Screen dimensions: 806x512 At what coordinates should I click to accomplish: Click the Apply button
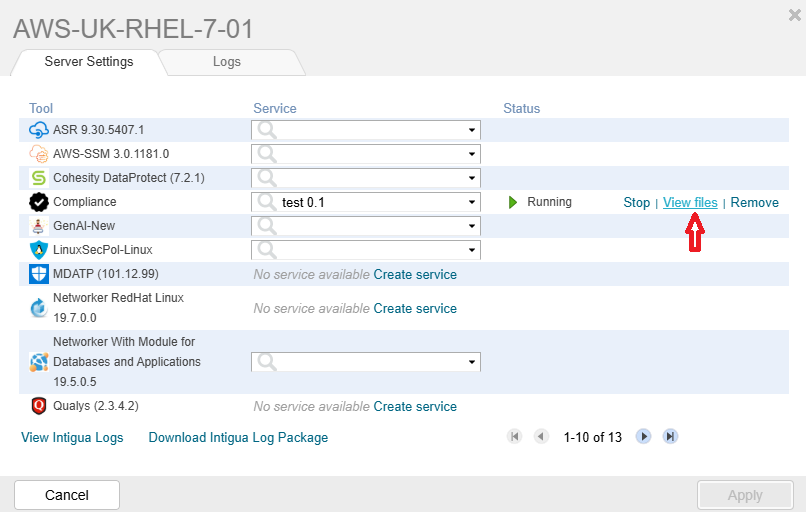pos(745,495)
